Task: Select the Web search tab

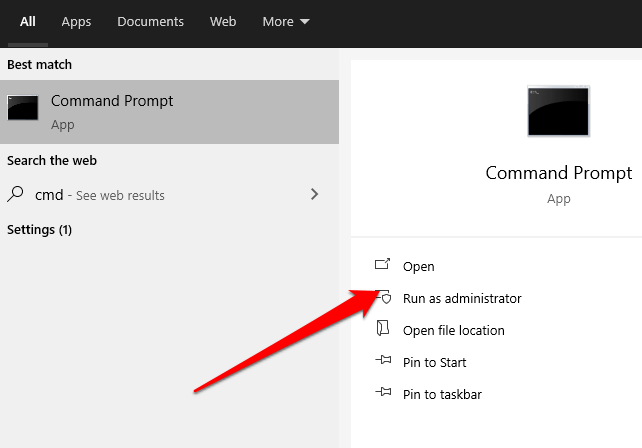Action: tap(223, 21)
